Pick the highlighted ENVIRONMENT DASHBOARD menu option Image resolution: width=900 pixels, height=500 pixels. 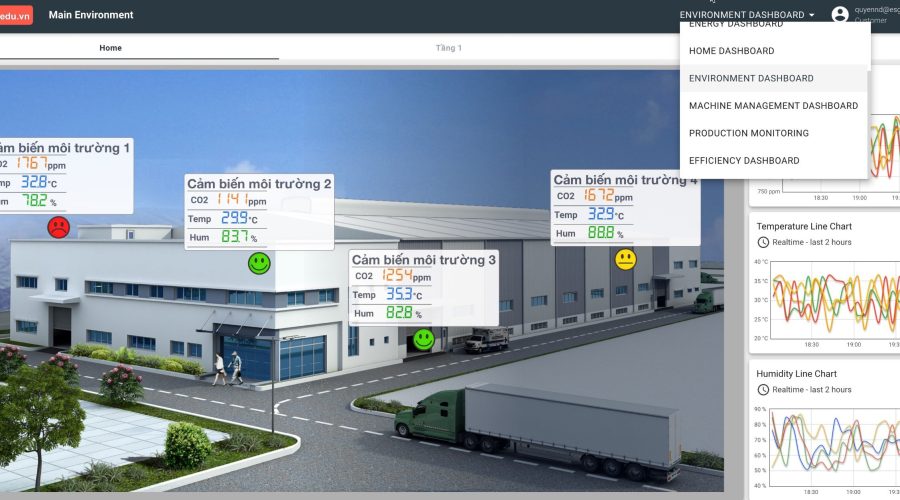(751, 78)
